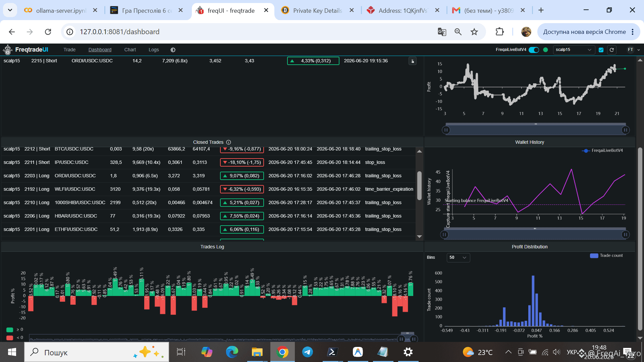This screenshot has height=362, width=644.
Task: Open Task View in the taskbar
Action: [x=181, y=352]
